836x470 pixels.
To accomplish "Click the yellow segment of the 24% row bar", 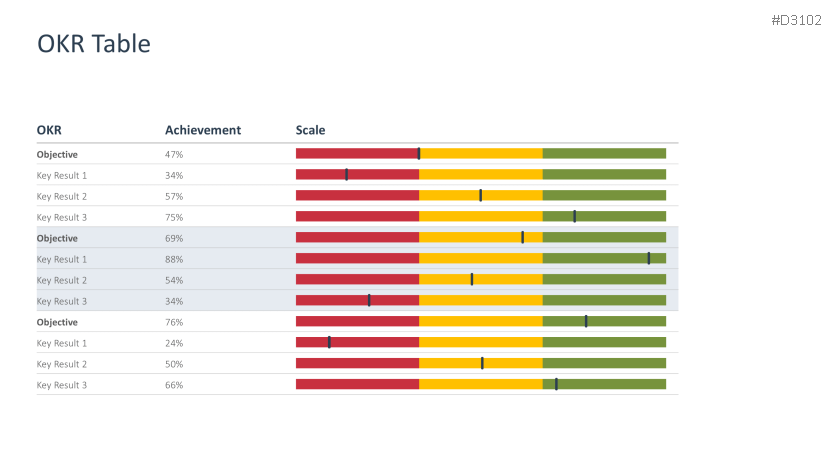I will coord(480,342).
